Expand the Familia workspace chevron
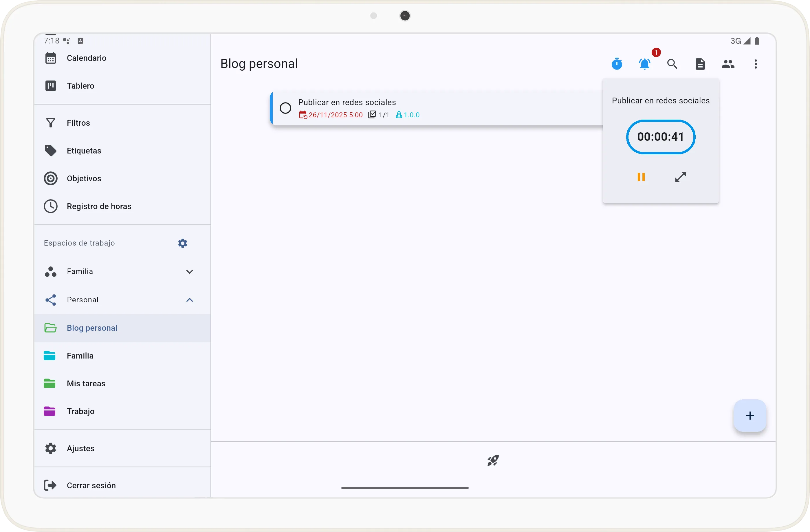The image size is (810, 532). tap(190, 272)
